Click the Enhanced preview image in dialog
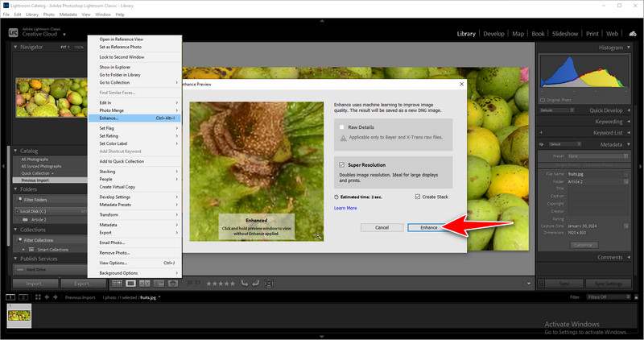 point(256,172)
